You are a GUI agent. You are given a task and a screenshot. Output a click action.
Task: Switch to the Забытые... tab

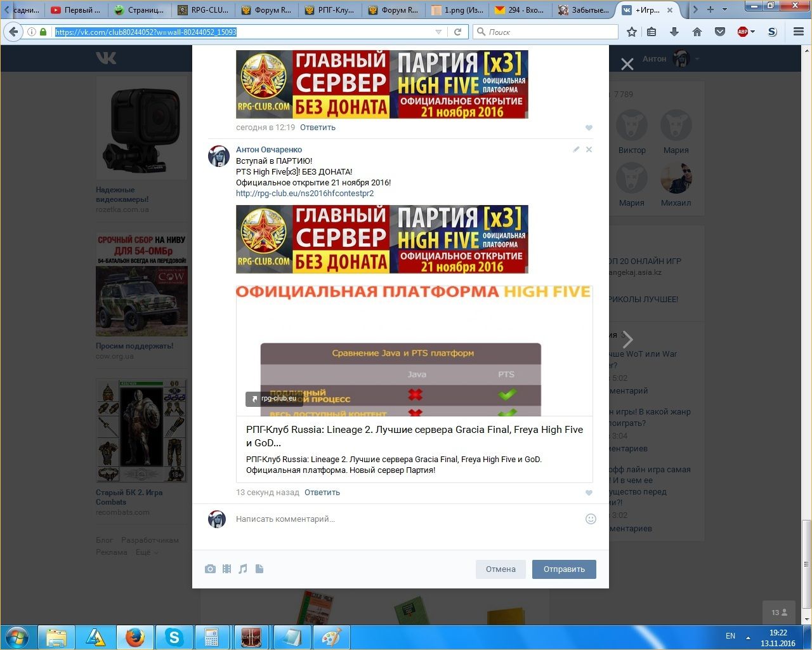tap(584, 10)
